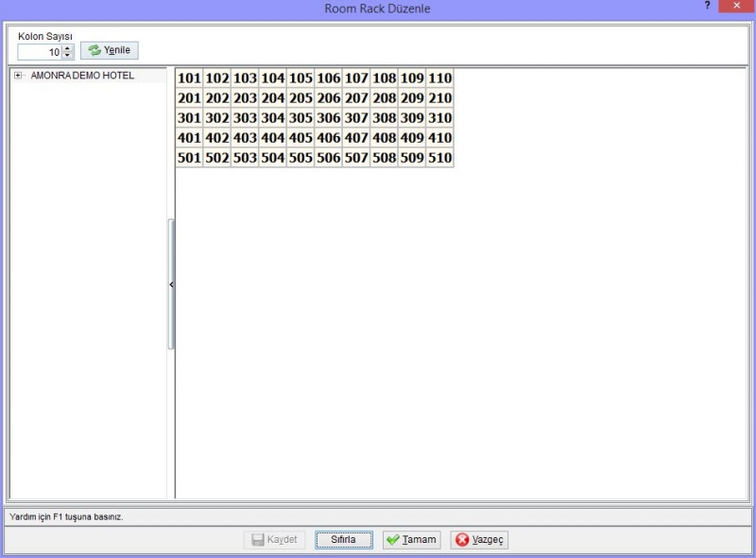Select room 102 cell
This screenshot has width=756, height=558.
[217, 78]
